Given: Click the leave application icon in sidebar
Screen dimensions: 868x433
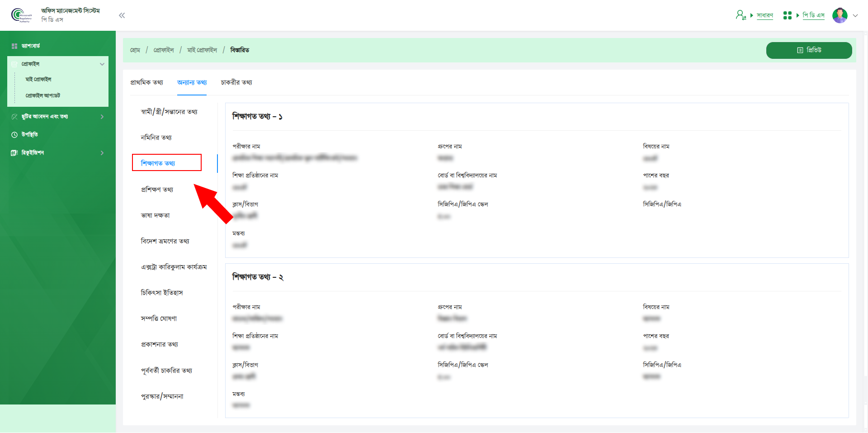Looking at the screenshot, I should coord(14,117).
